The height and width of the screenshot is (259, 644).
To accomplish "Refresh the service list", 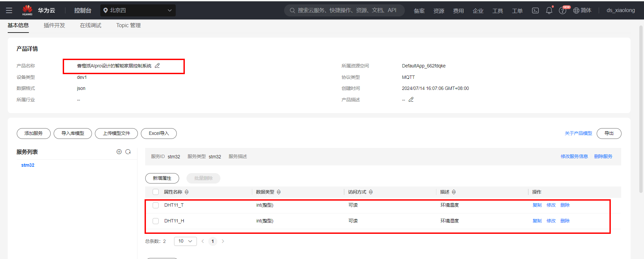I will click(x=128, y=152).
